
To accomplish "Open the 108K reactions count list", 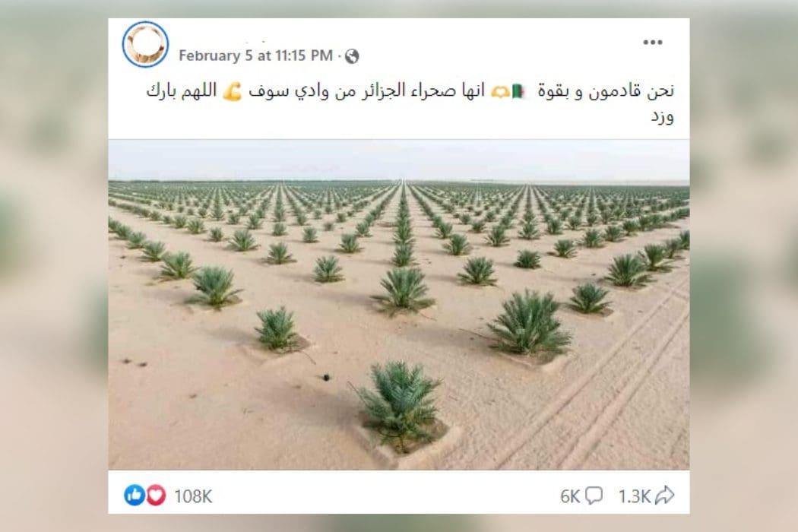I will pyautogui.click(x=193, y=496).
